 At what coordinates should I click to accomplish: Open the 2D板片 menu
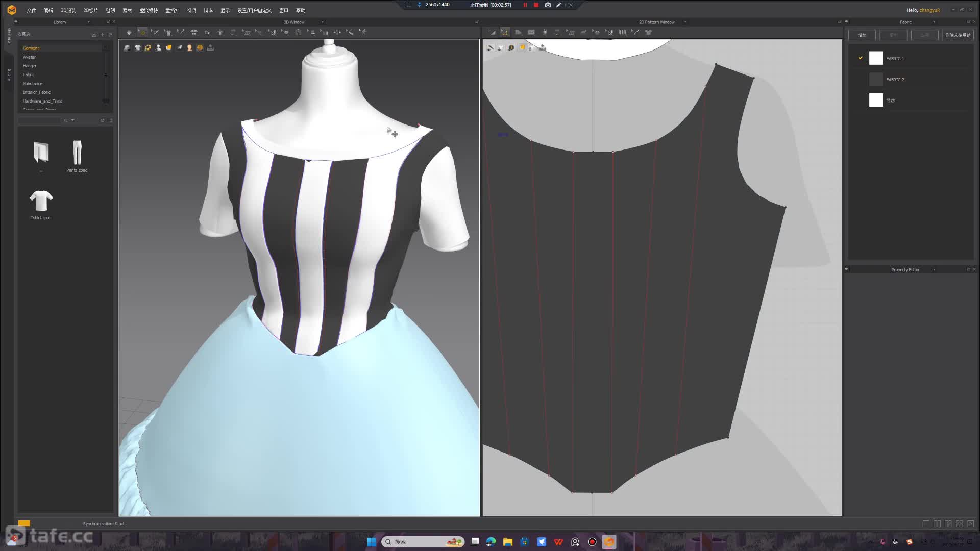[x=90, y=10]
